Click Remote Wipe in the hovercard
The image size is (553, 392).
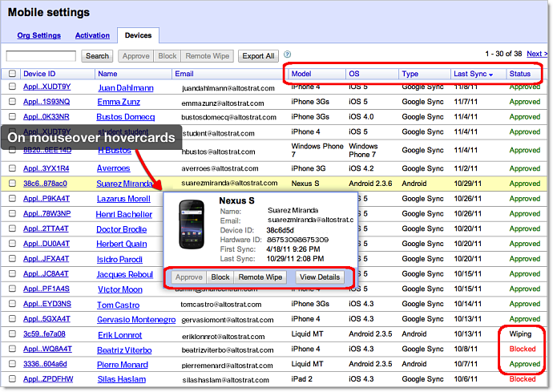(x=260, y=277)
